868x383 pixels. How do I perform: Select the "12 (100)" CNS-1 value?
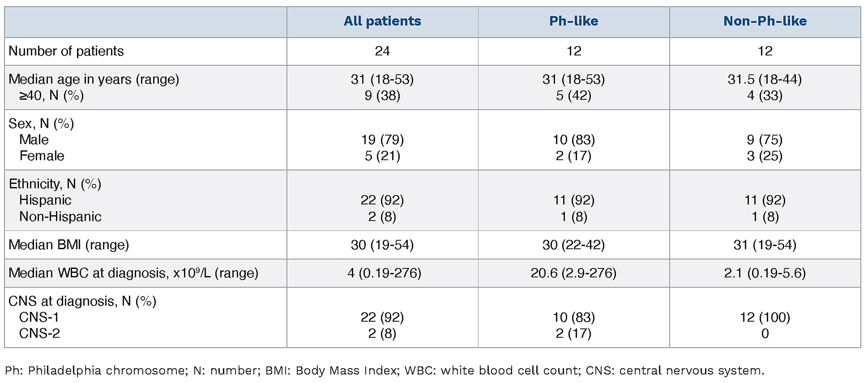pos(765,317)
